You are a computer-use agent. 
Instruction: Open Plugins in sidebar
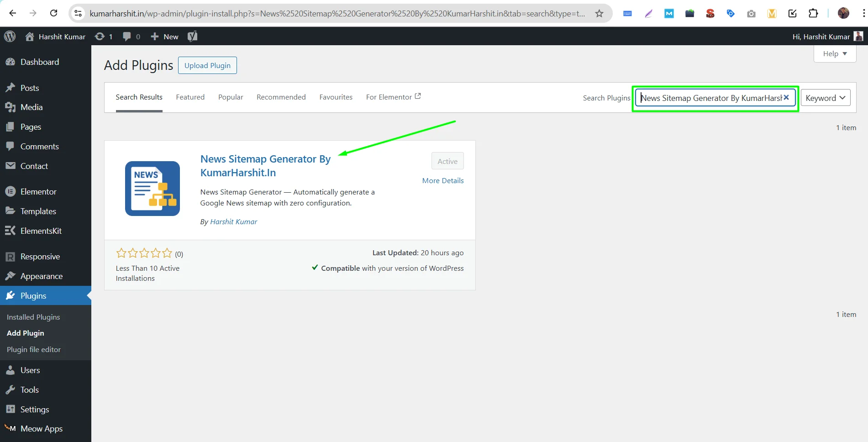(x=46, y=296)
